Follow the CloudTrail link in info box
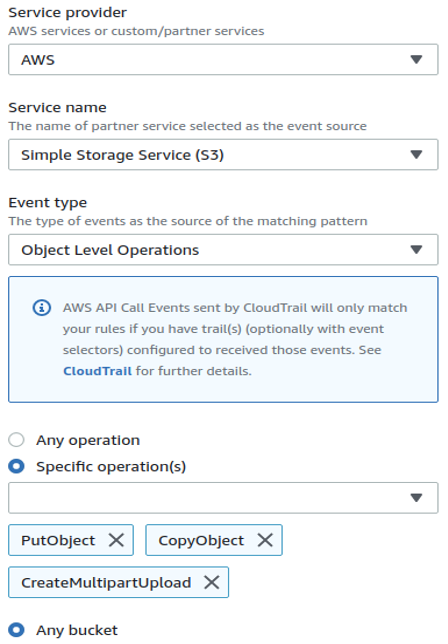Screen dimensions: 448x644 click(97, 371)
